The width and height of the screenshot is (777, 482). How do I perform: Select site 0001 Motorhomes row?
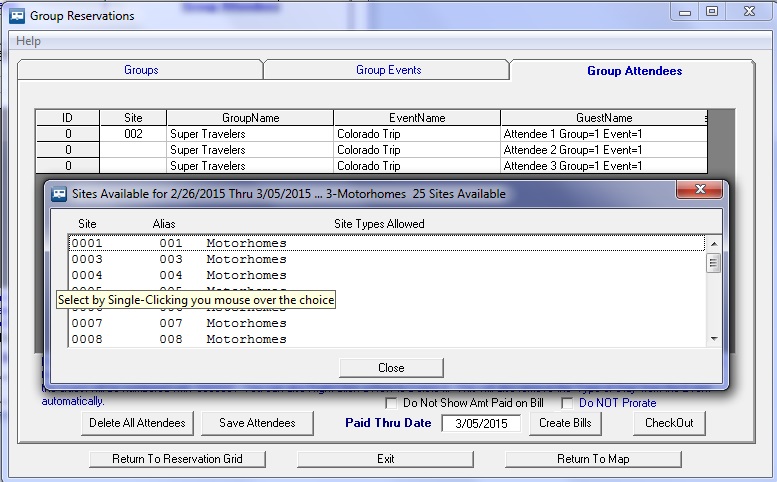point(386,243)
